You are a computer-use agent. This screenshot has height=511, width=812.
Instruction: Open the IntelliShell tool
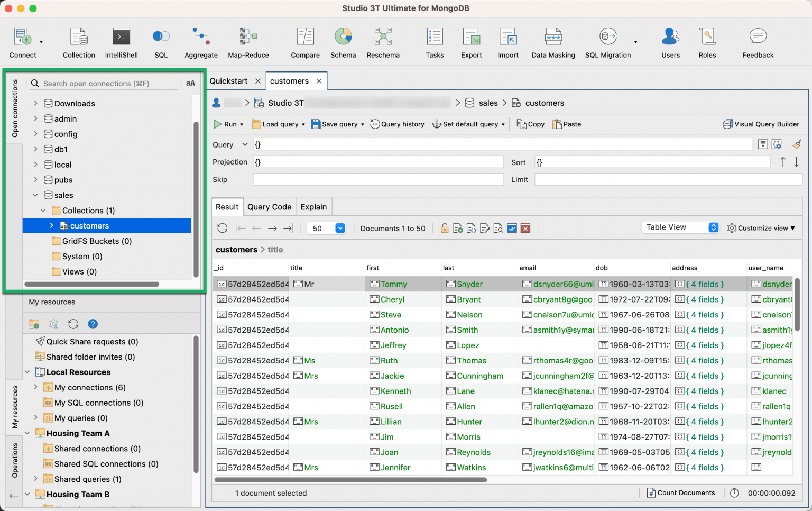pyautogui.click(x=121, y=42)
